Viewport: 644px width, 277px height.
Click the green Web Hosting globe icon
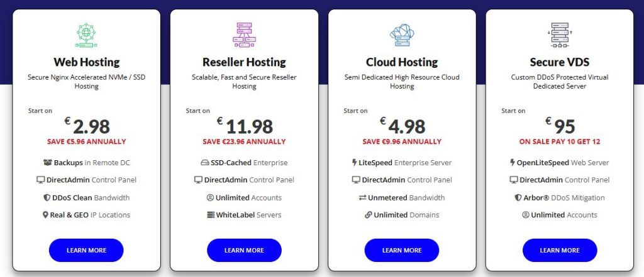(86, 34)
